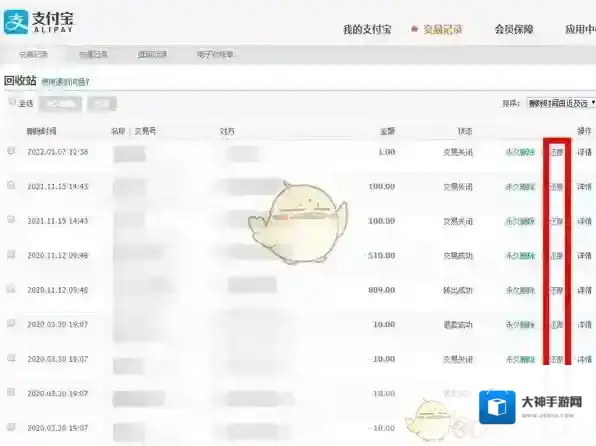Open the 排序 sort dropdown
The width and height of the screenshot is (596, 446).
coord(561,103)
